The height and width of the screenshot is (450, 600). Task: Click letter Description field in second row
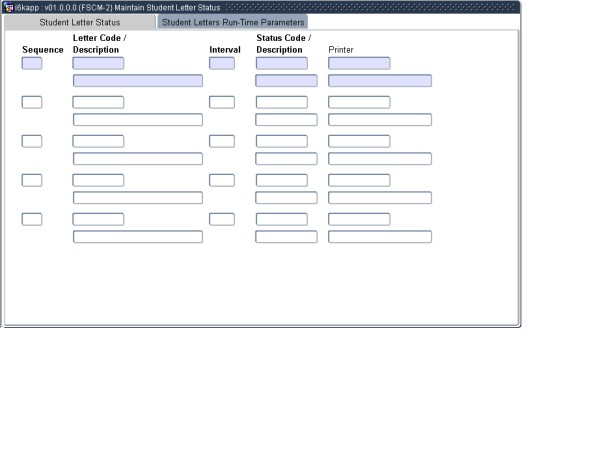(138, 120)
